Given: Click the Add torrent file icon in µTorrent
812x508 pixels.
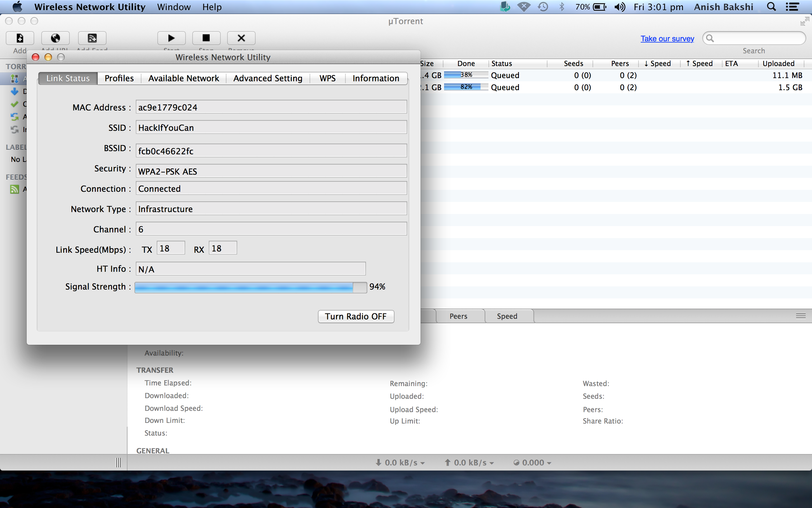Looking at the screenshot, I should pyautogui.click(x=20, y=38).
